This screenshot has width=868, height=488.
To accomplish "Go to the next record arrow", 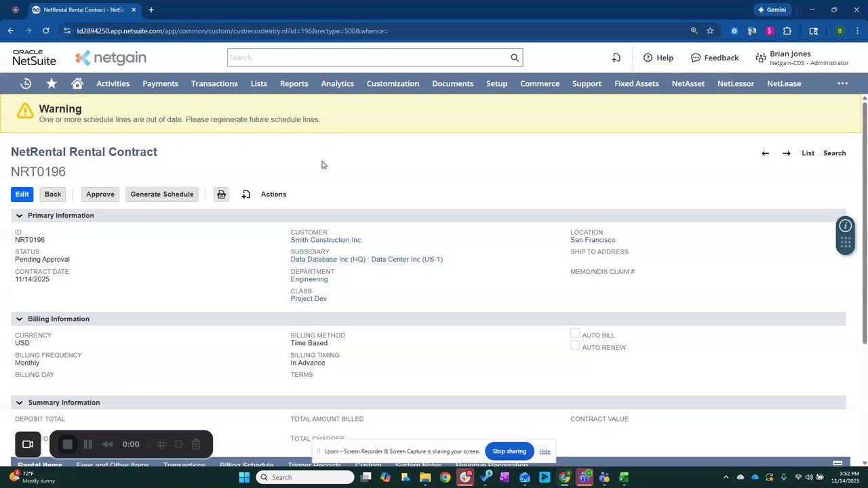I will click(x=787, y=153).
